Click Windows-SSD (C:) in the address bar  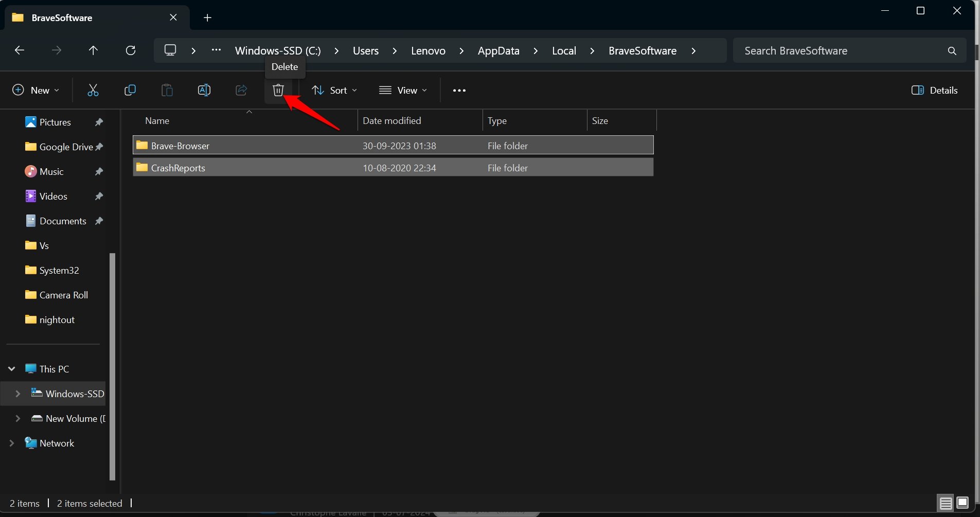point(278,51)
